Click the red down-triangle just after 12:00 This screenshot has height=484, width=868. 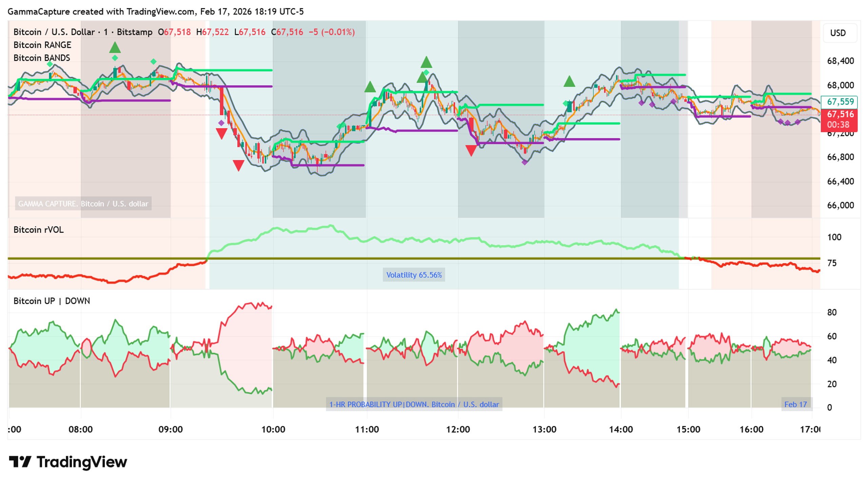(x=471, y=150)
